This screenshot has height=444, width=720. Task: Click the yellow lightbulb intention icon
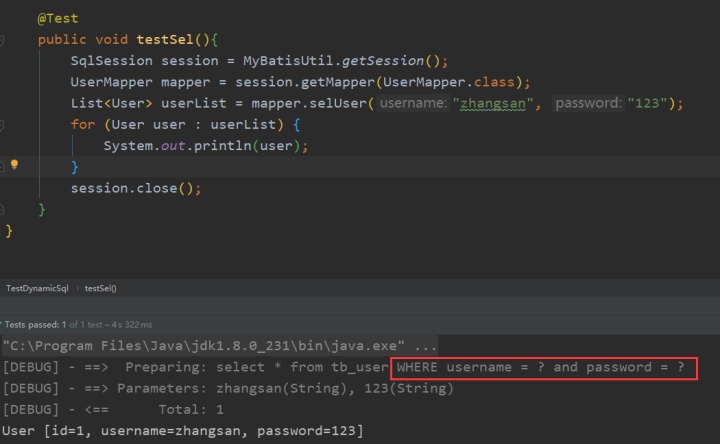[14, 164]
